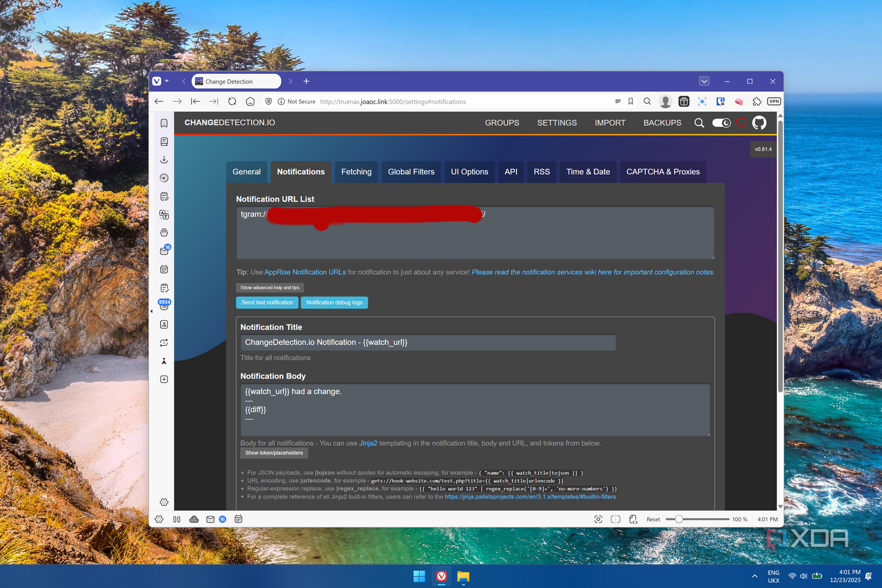Switch to the Global Filters tab
The image size is (882, 588).
(x=411, y=172)
